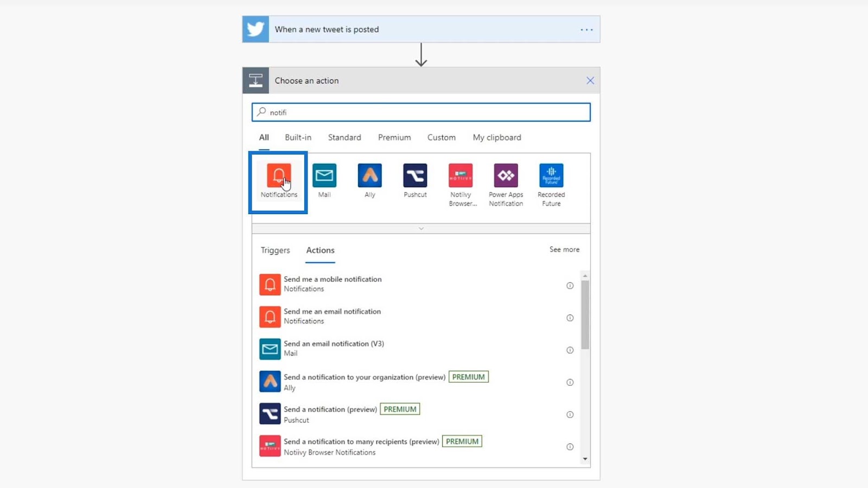Viewport: 868px width, 488px height.
Task: Choose Send me a mobile notification
Action: pyautogui.click(x=417, y=284)
